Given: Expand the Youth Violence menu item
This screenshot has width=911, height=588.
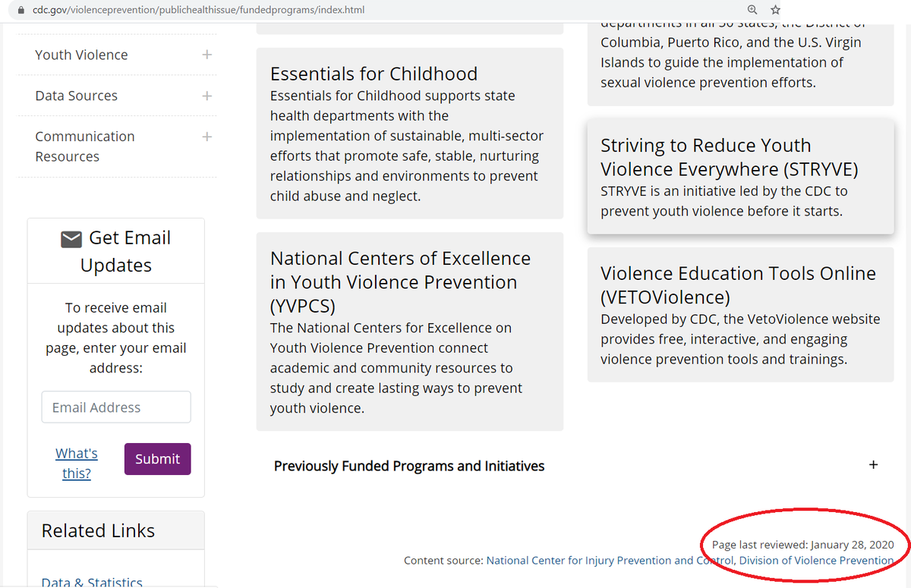Looking at the screenshot, I should click(x=207, y=55).
